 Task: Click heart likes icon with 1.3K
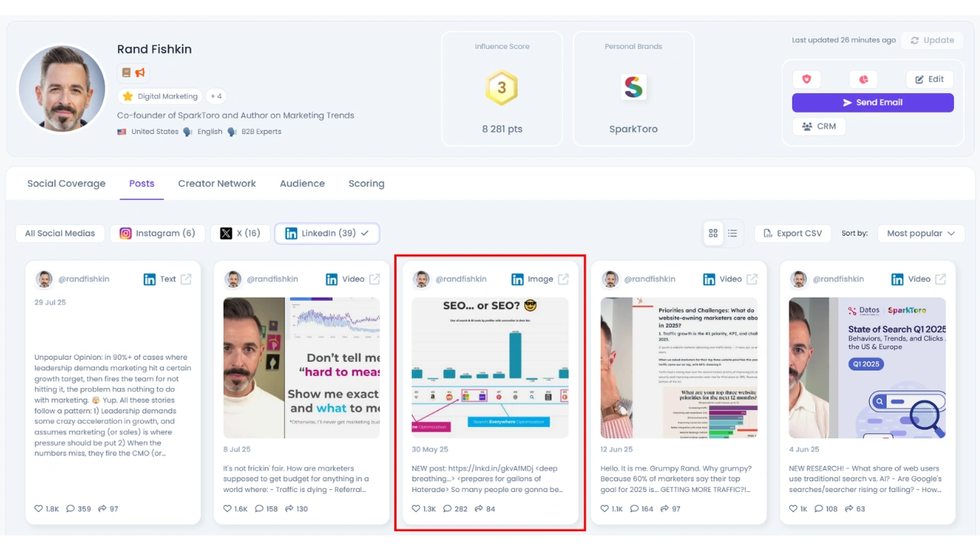[x=416, y=508]
